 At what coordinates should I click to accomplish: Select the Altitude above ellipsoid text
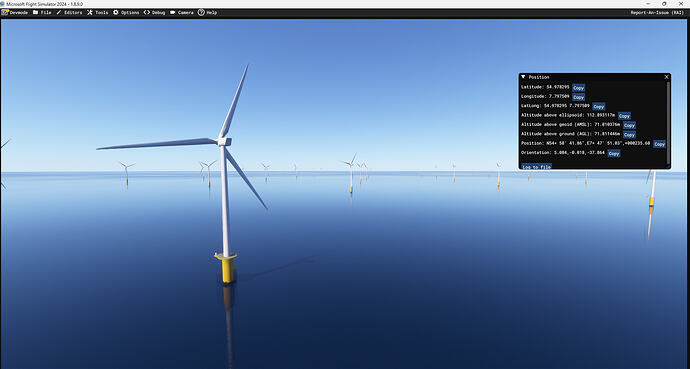tap(568, 116)
